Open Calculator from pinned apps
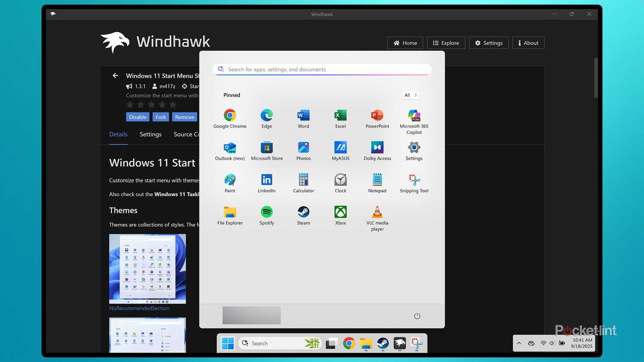Image resolution: width=644 pixels, height=362 pixels. point(304,183)
